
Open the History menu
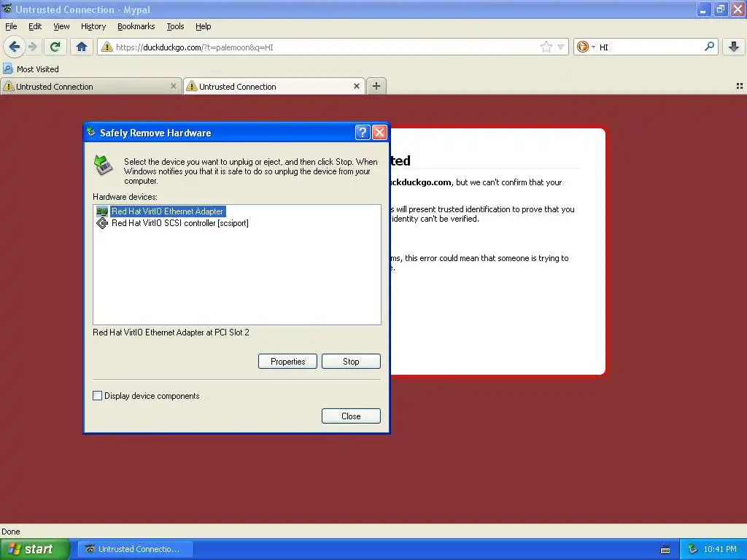click(x=93, y=26)
